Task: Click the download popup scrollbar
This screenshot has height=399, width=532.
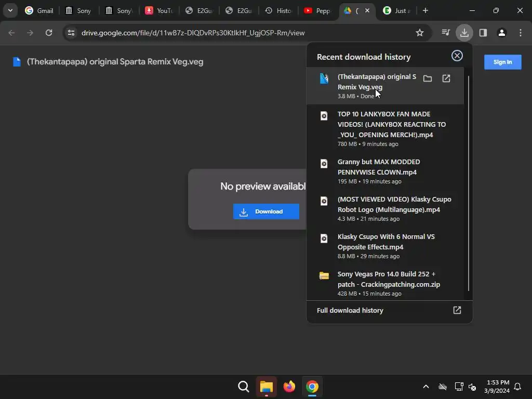Action: (x=469, y=183)
